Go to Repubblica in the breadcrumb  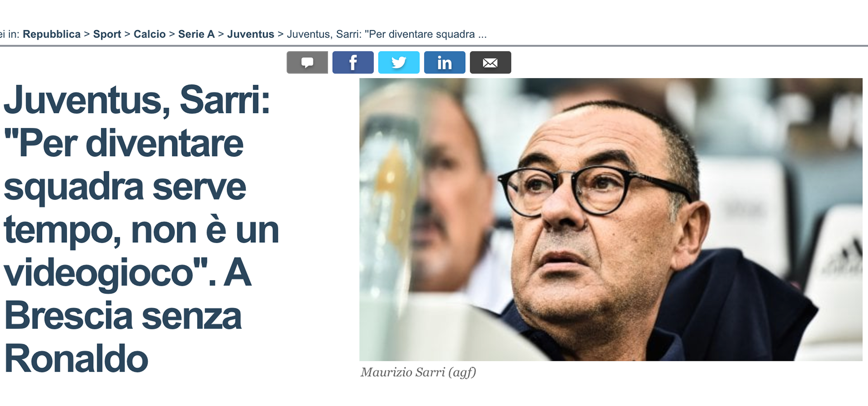click(52, 34)
